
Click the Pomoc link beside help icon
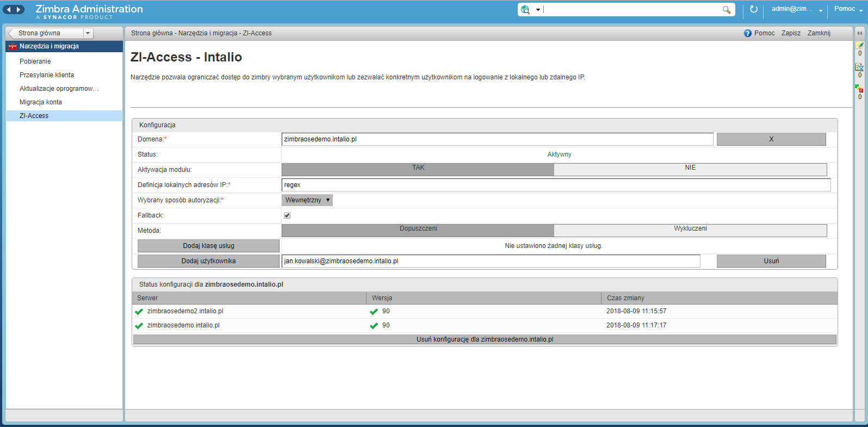point(764,33)
